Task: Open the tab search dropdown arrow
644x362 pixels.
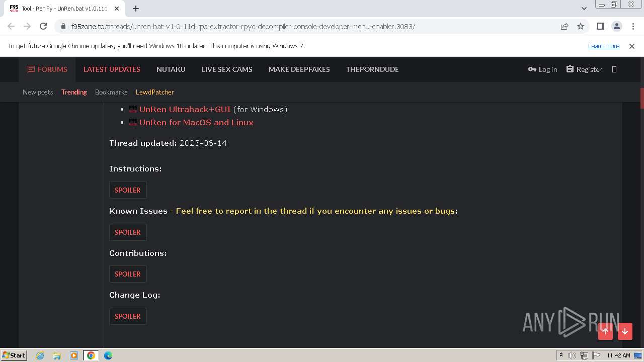Action: (584, 8)
